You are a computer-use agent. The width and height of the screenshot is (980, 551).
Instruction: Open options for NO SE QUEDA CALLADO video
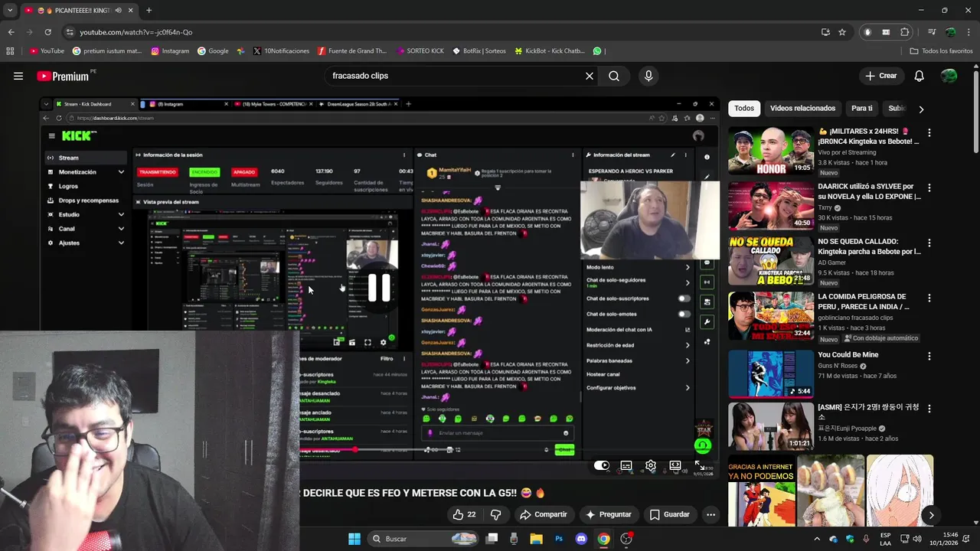coord(929,243)
